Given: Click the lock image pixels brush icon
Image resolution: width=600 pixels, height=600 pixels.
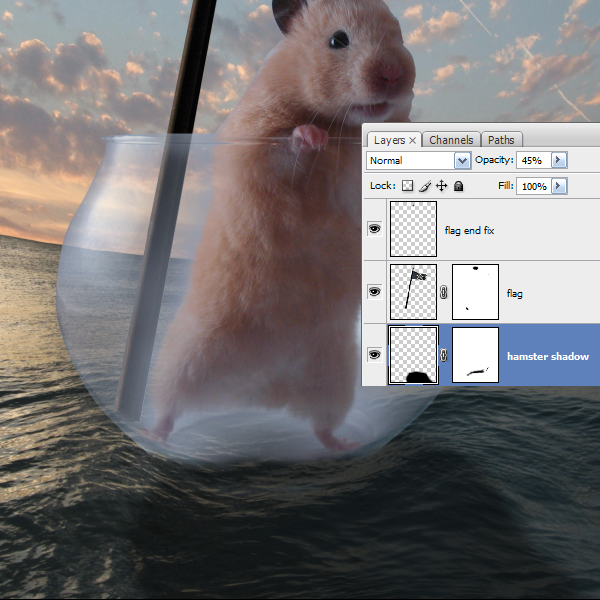Looking at the screenshot, I should [x=424, y=186].
